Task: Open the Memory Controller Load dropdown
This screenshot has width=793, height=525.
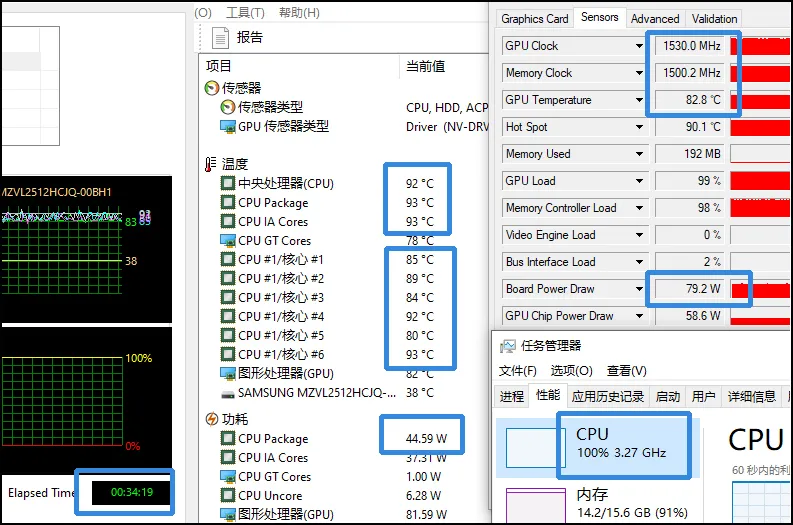Action: pyautogui.click(x=639, y=208)
